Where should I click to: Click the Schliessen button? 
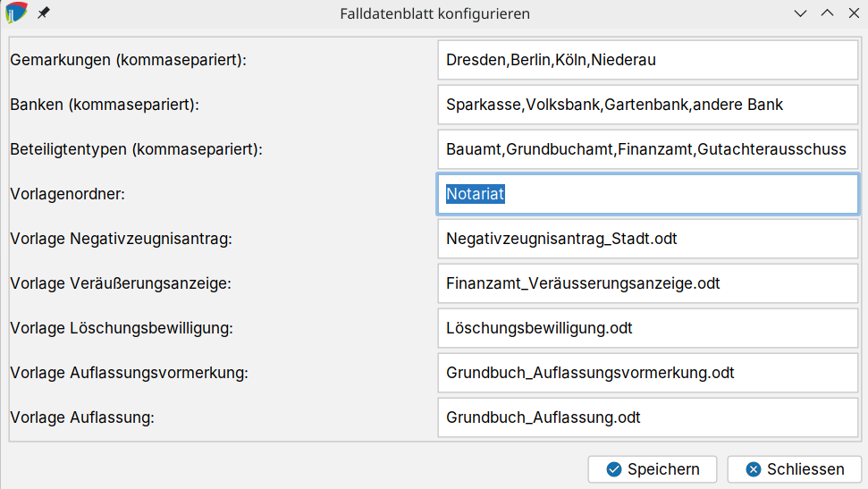(x=795, y=469)
